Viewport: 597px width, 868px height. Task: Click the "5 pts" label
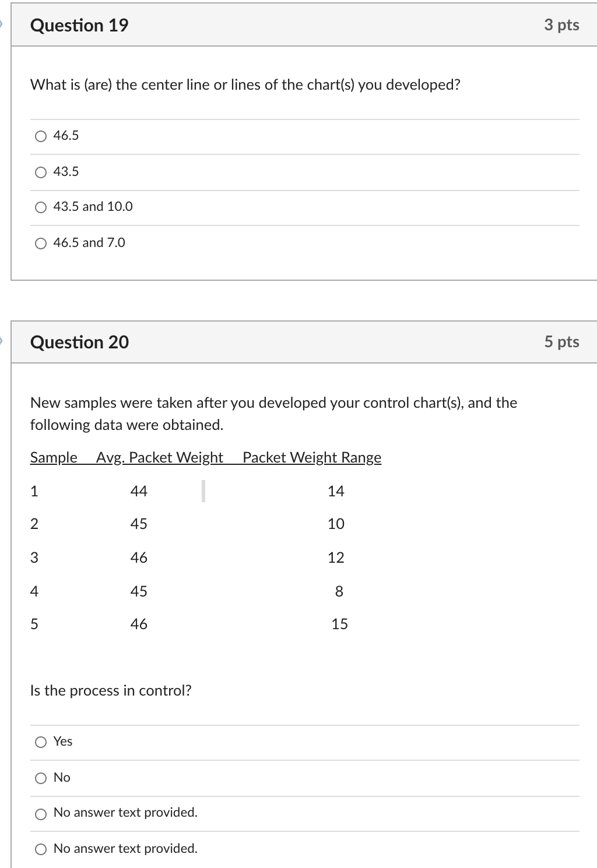(562, 343)
